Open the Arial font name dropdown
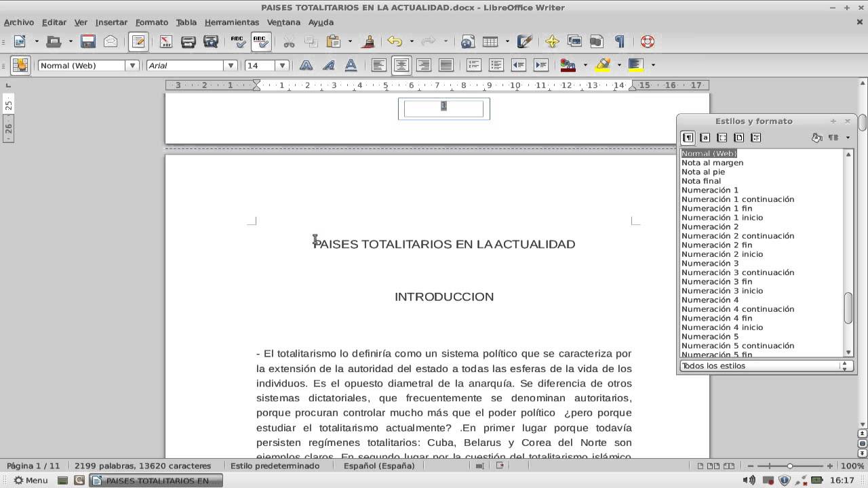Image resolution: width=868 pixels, height=488 pixels. [231, 66]
